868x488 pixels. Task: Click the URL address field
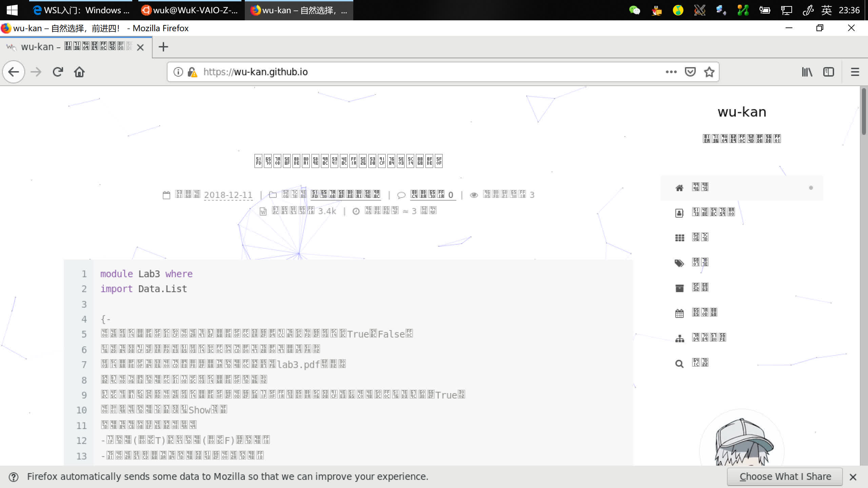coord(407,72)
